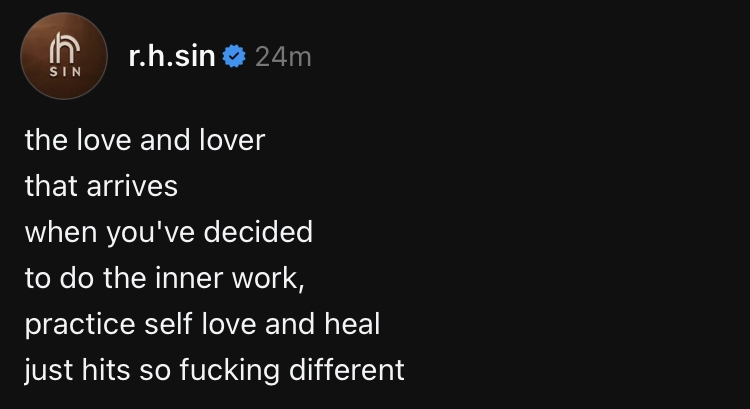Open the r.h.sin username link

click(x=173, y=57)
